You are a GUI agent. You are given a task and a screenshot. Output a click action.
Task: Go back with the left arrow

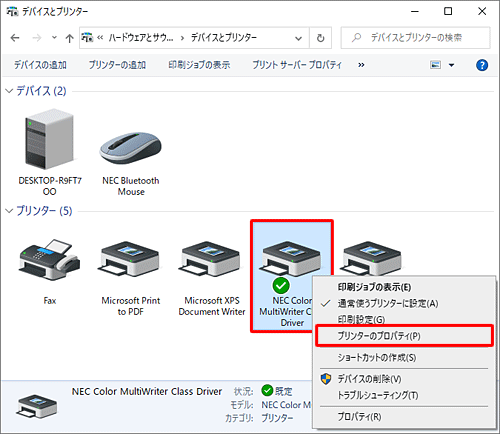[x=15, y=38]
